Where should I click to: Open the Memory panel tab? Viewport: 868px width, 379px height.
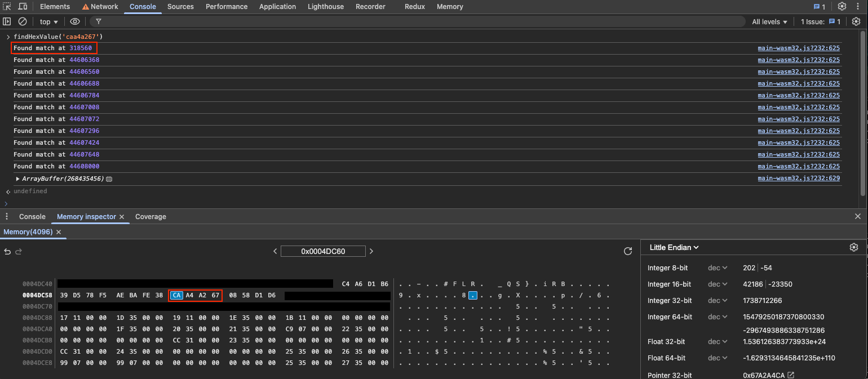(450, 7)
